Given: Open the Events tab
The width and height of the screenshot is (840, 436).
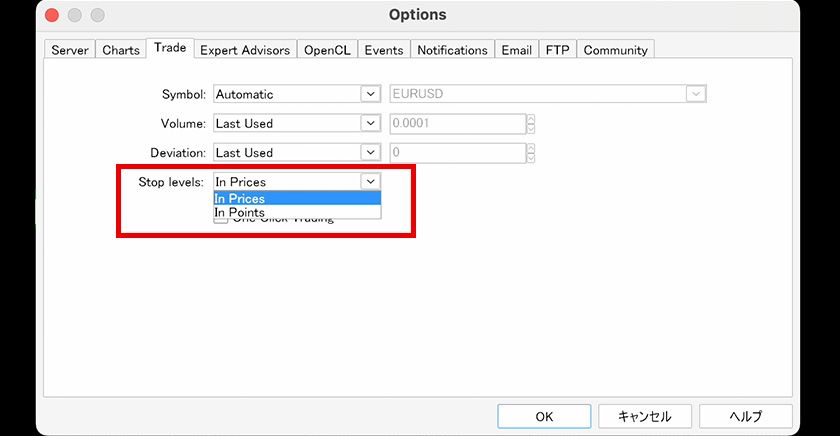Looking at the screenshot, I should point(384,50).
